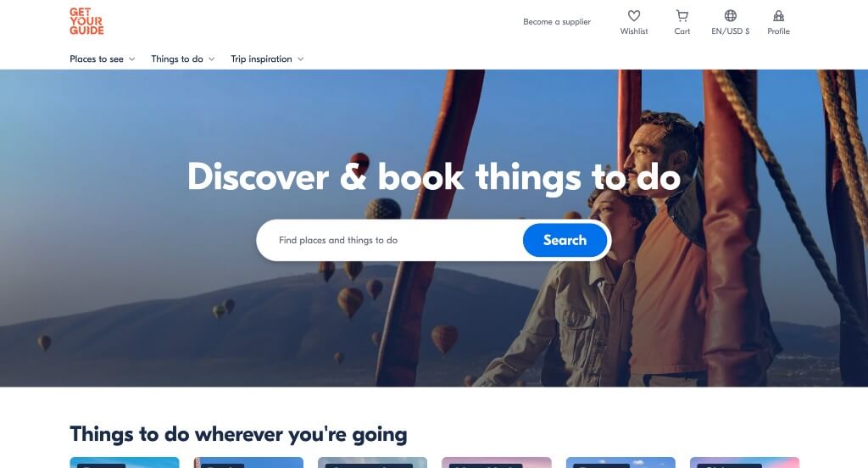Open the second destination card from the left

click(248, 462)
